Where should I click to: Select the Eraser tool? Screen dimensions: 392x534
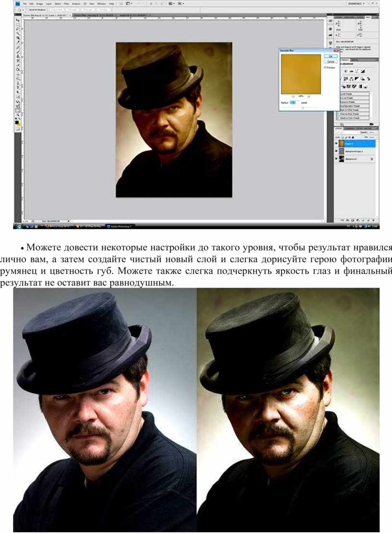click(x=18, y=65)
